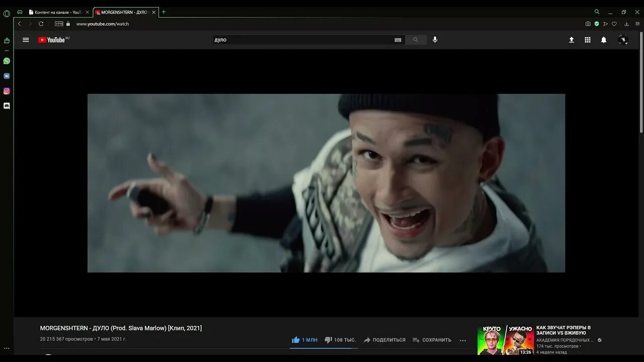Click the СОХРАНИТЬ save button

432,340
